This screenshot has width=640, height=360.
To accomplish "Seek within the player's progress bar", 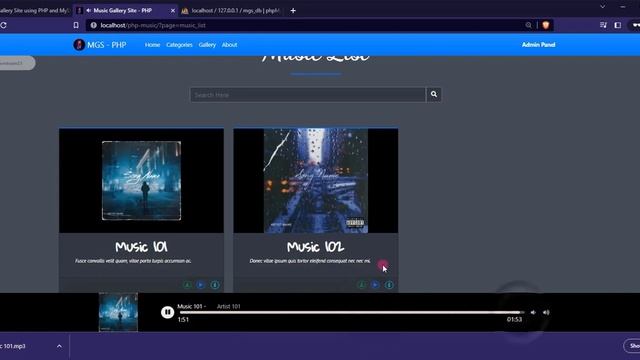I will [351, 313].
